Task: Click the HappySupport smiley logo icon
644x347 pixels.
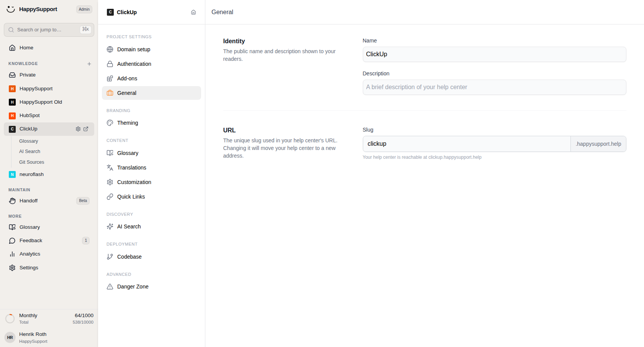Action: 11,9
